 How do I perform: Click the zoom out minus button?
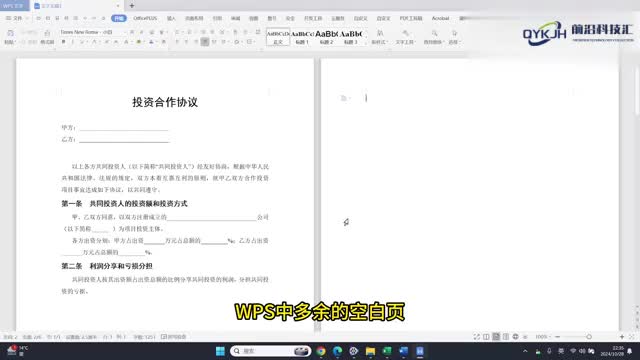tap(558, 337)
